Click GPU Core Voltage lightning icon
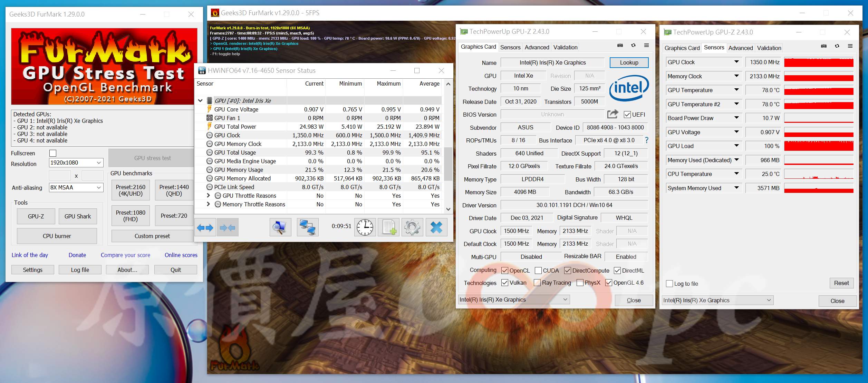Viewport: 868px width, 383px height. tap(209, 109)
